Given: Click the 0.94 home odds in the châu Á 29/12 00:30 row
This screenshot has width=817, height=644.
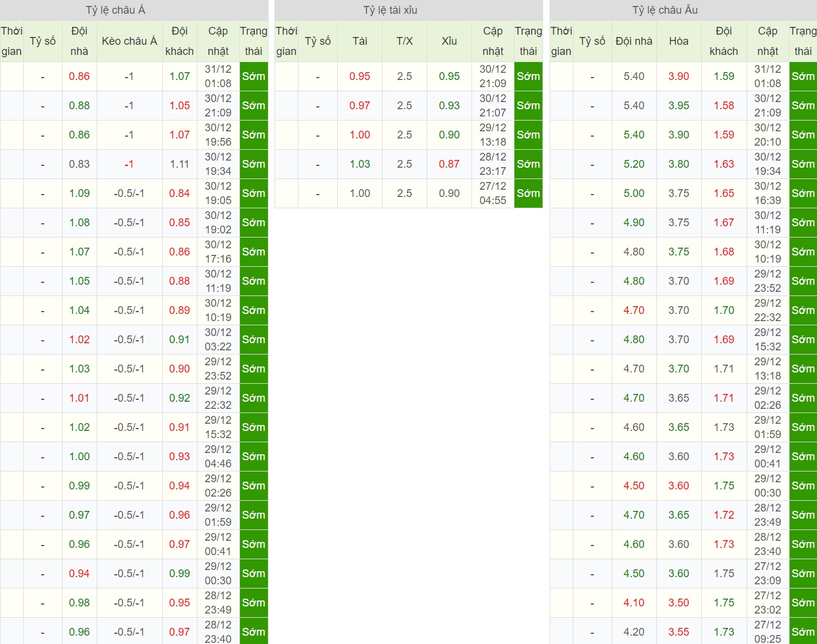Looking at the screenshot, I should [x=79, y=574].
